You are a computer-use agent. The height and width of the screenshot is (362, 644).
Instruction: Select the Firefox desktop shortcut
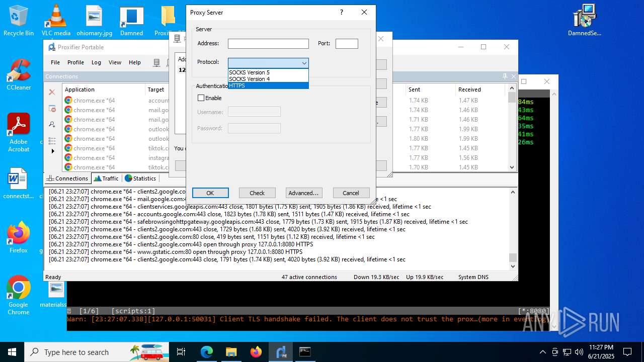point(19,237)
